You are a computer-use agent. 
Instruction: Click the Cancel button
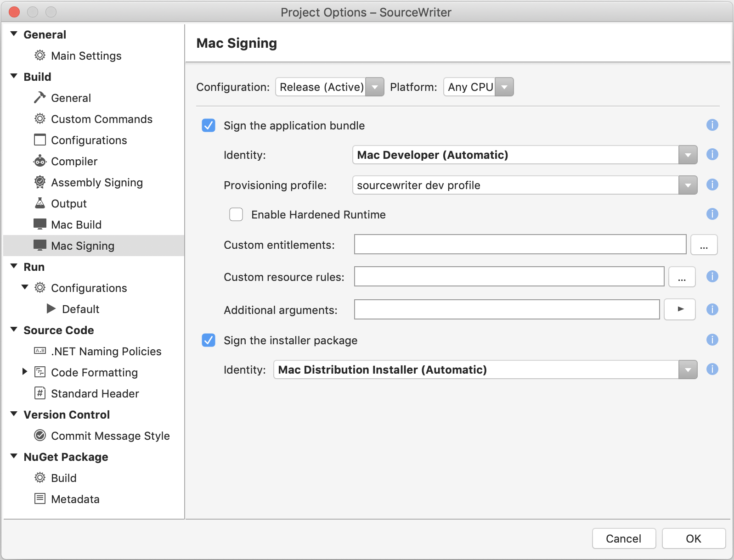(x=623, y=538)
